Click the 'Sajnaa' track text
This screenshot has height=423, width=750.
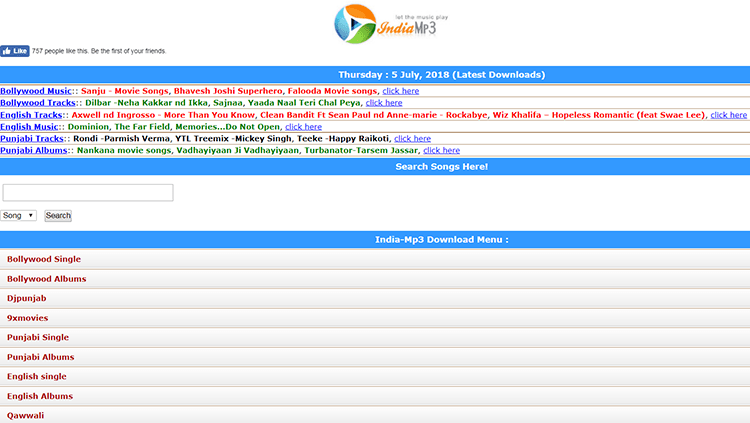228,103
